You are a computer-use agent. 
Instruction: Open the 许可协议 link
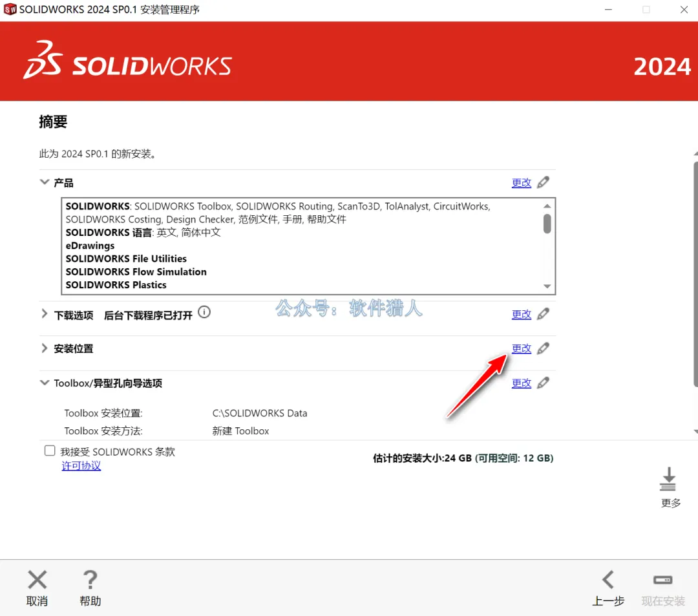[x=81, y=465]
